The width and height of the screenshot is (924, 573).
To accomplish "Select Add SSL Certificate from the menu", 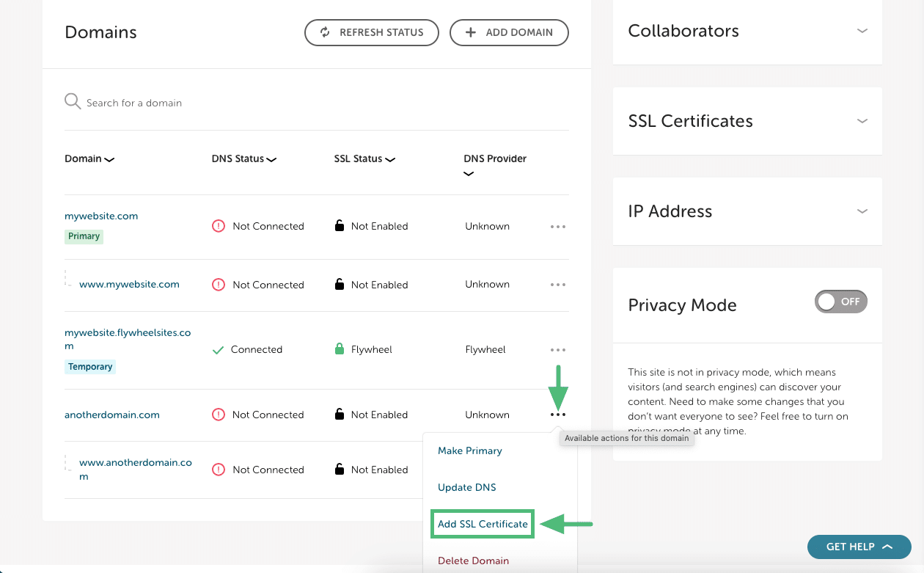I will click(482, 524).
